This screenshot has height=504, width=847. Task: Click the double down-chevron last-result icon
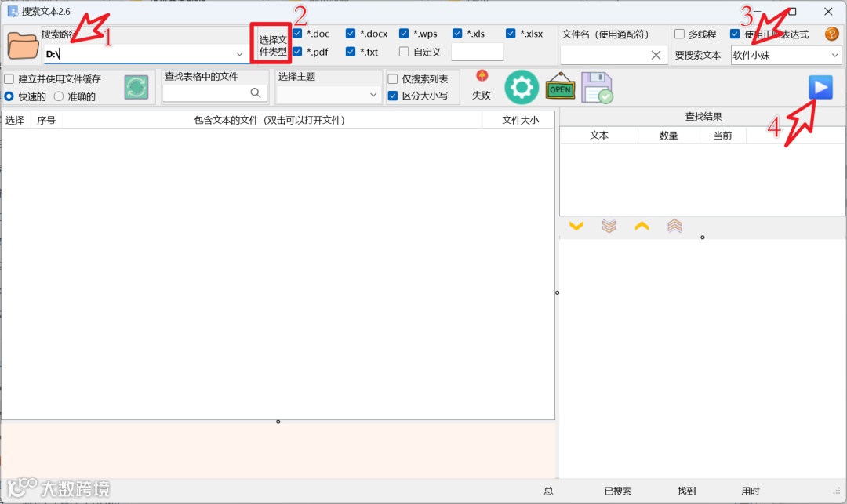[610, 226]
